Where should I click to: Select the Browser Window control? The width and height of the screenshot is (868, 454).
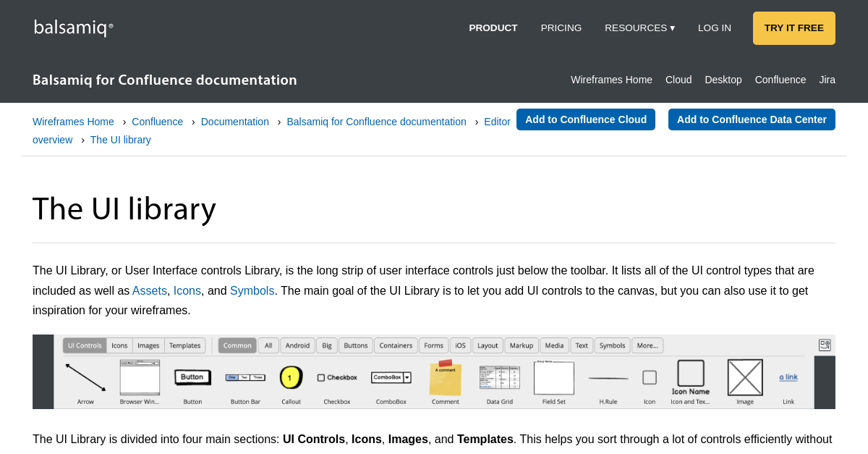tap(139, 377)
